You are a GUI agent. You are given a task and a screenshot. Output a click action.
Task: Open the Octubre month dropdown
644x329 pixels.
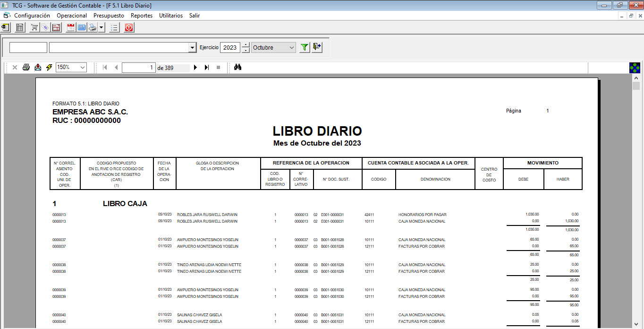292,48
